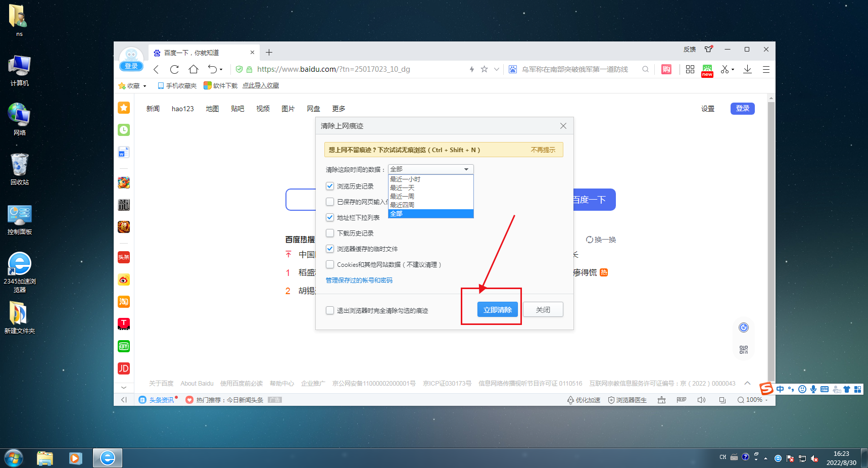Click 不再提示 in yellow tip bar
Viewport: 868px width, 468px height.
[x=543, y=150]
